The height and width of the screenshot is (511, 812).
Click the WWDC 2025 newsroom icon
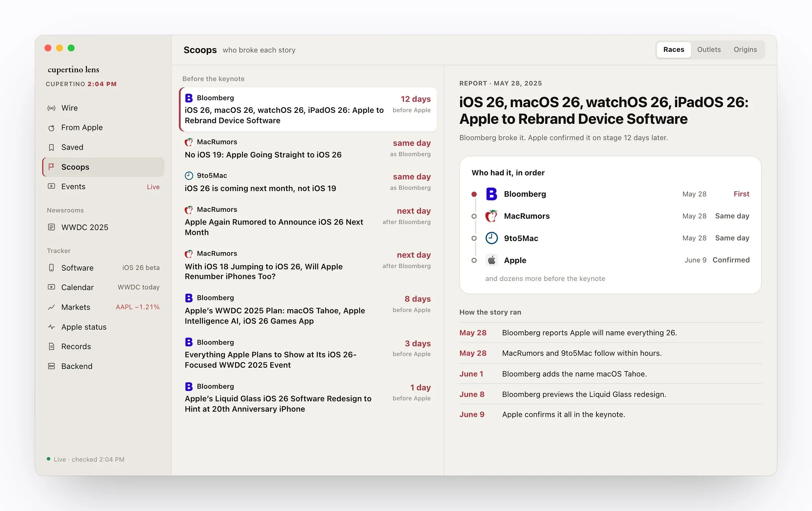point(52,227)
